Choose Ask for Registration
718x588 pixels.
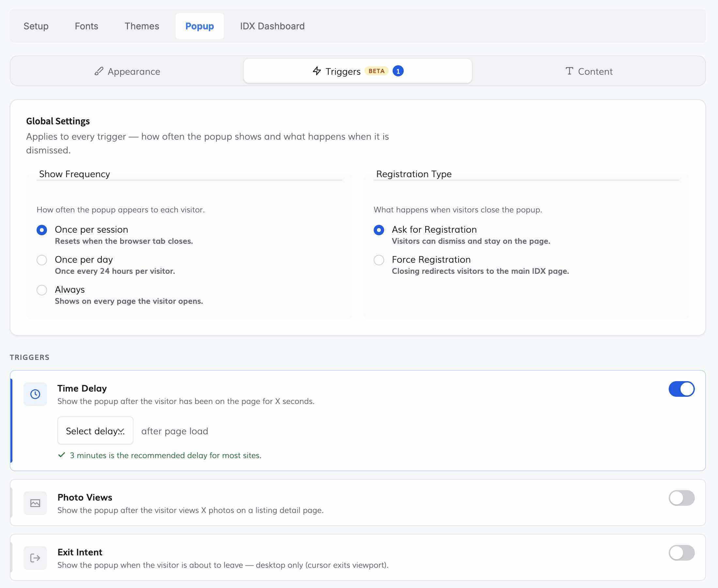pyautogui.click(x=379, y=230)
